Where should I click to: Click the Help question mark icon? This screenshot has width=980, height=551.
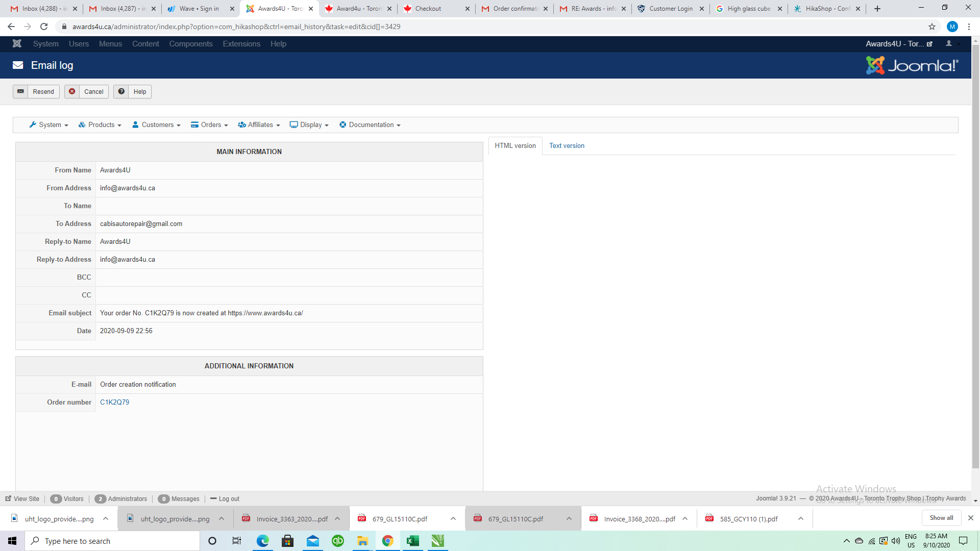pos(121,92)
